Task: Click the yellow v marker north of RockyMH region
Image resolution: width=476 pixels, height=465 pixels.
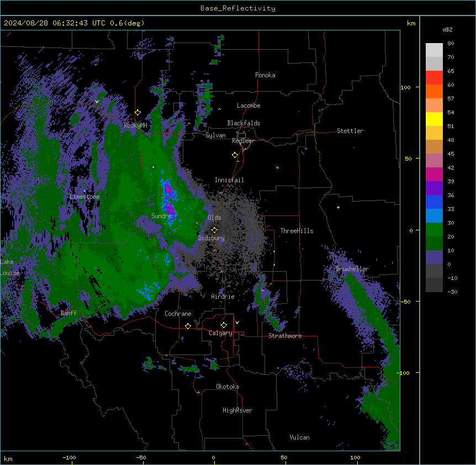Action: [x=97, y=102]
